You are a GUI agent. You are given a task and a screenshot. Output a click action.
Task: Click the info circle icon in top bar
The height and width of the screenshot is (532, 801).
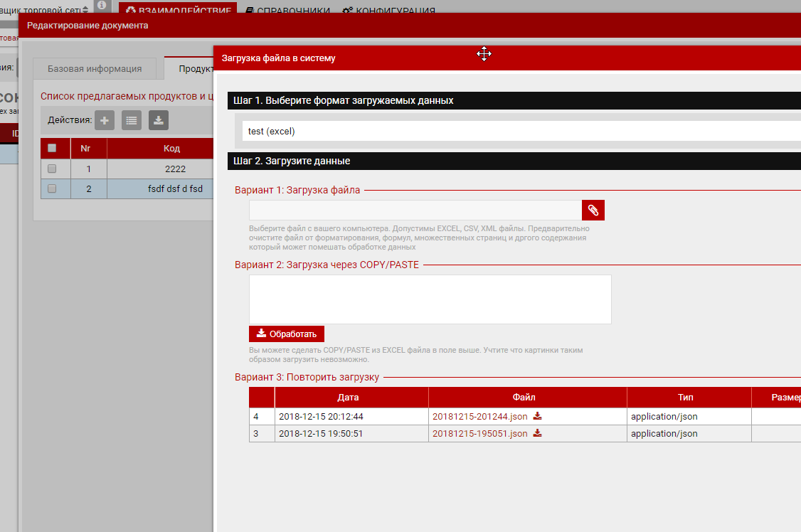click(x=102, y=6)
